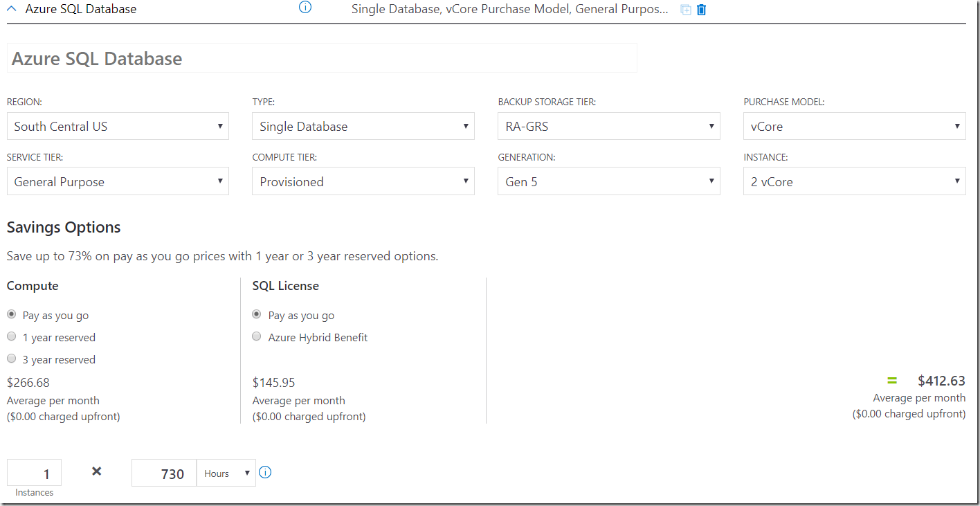This screenshot has height=506, width=980.
Task: Click the clone estimate icon
Action: [686, 10]
